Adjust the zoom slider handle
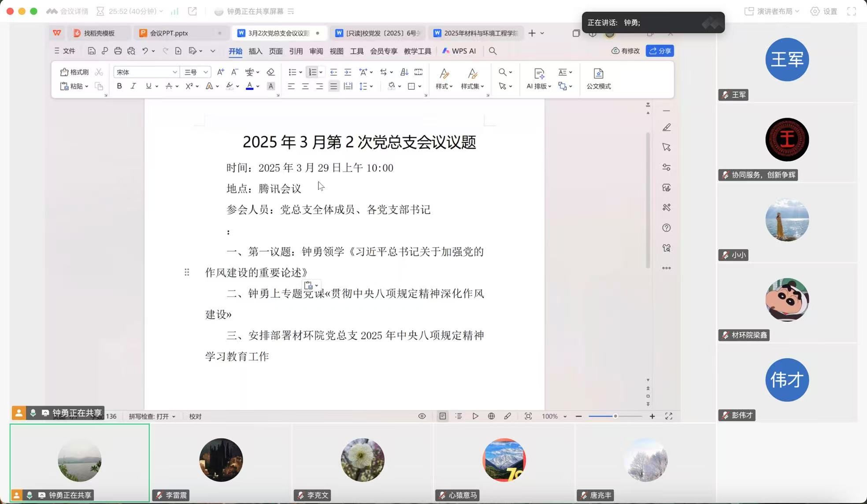The height and width of the screenshot is (504, 867). (x=615, y=416)
